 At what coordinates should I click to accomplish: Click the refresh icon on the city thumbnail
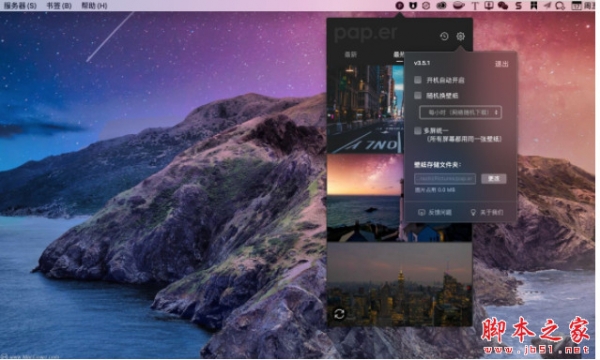(339, 314)
